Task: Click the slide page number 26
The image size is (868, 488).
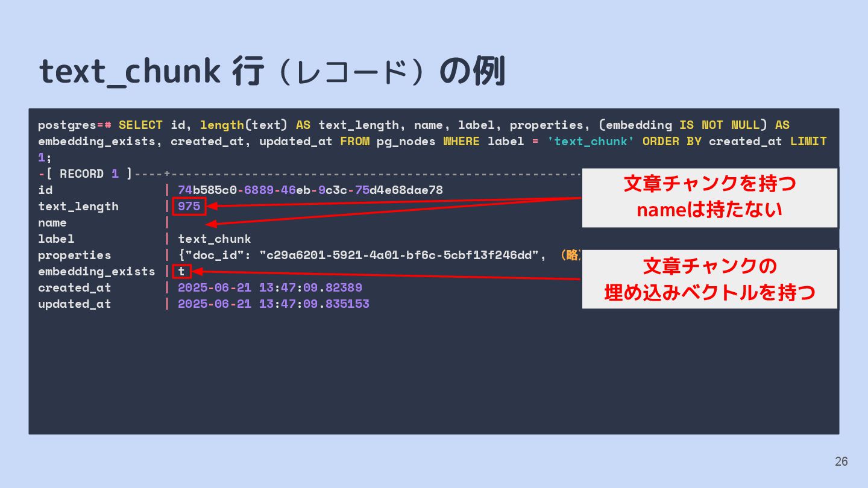Action: pyautogui.click(x=841, y=461)
